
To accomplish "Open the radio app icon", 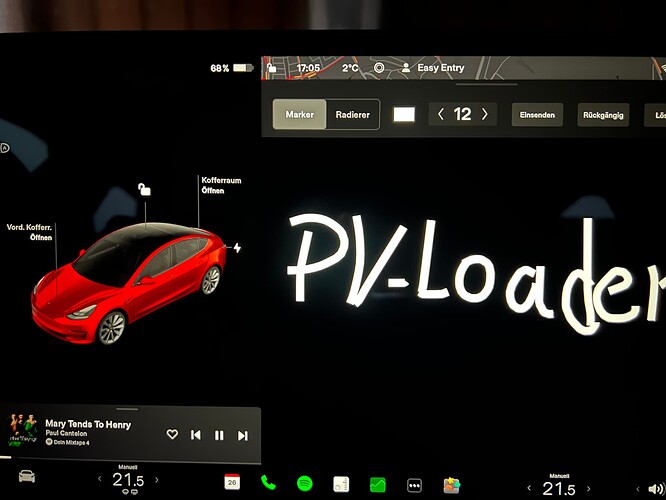I will (x=341, y=484).
